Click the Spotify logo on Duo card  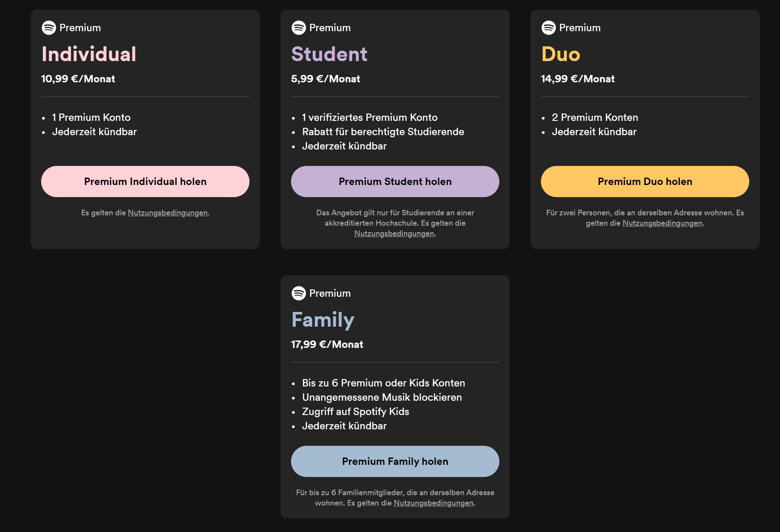[549, 28]
